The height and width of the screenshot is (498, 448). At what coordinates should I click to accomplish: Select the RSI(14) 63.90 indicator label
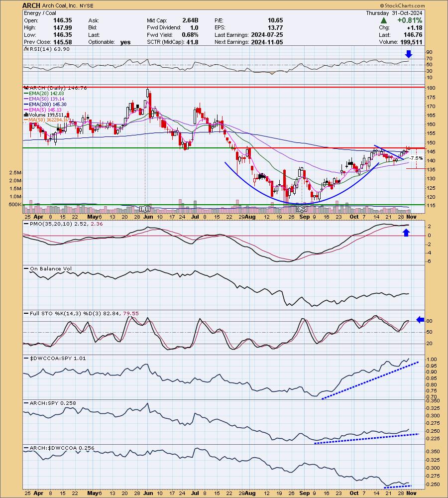coord(49,49)
